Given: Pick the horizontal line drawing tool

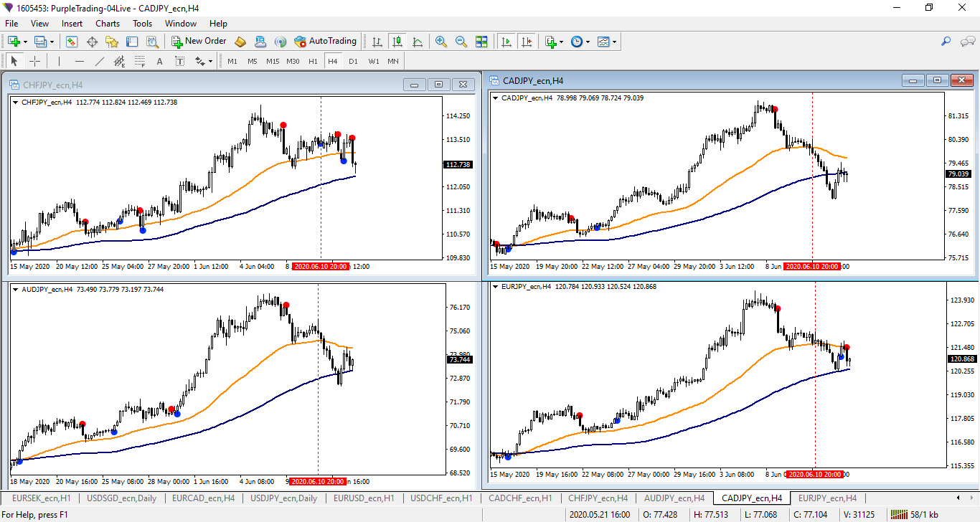Looking at the screenshot, I should (x=80, y=61).
